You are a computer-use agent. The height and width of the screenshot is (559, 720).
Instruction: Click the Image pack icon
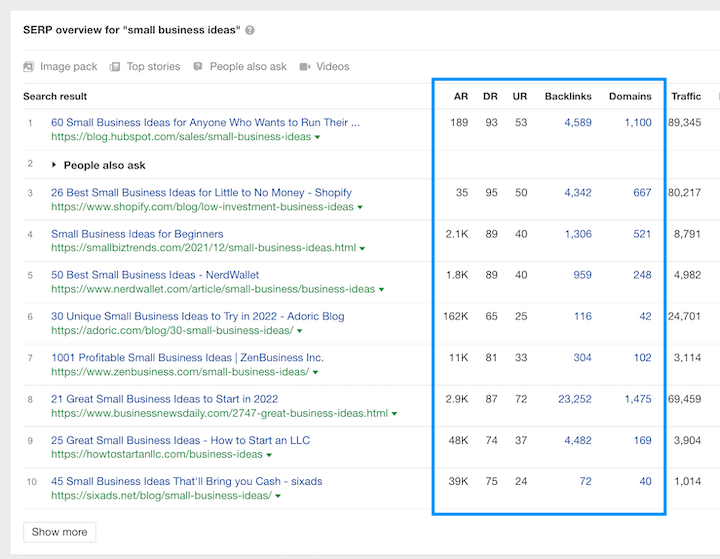30,67
